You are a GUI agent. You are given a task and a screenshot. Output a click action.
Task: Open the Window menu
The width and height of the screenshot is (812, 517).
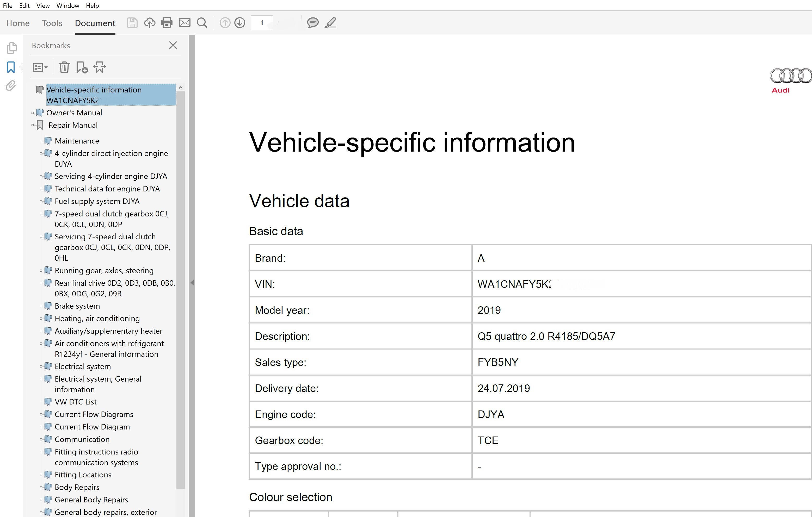click(x=67, y=5)
